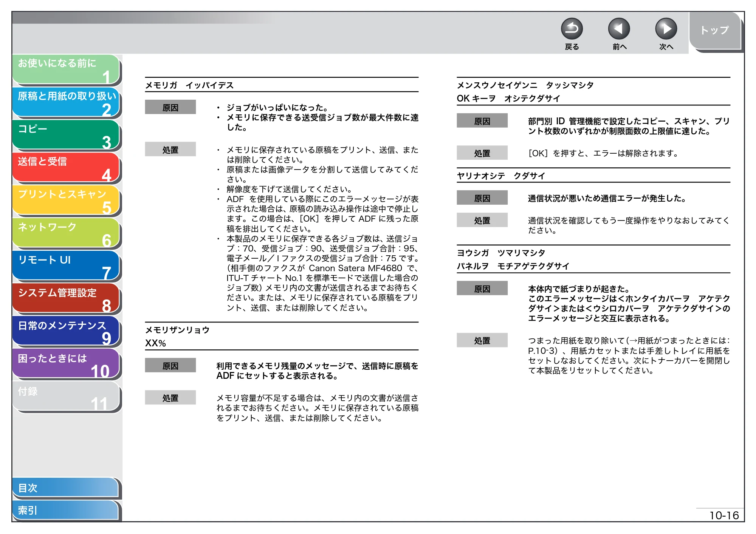The image size is (756, 534).
Task: Open the トップ tab
Action: (x=715, y=31)
